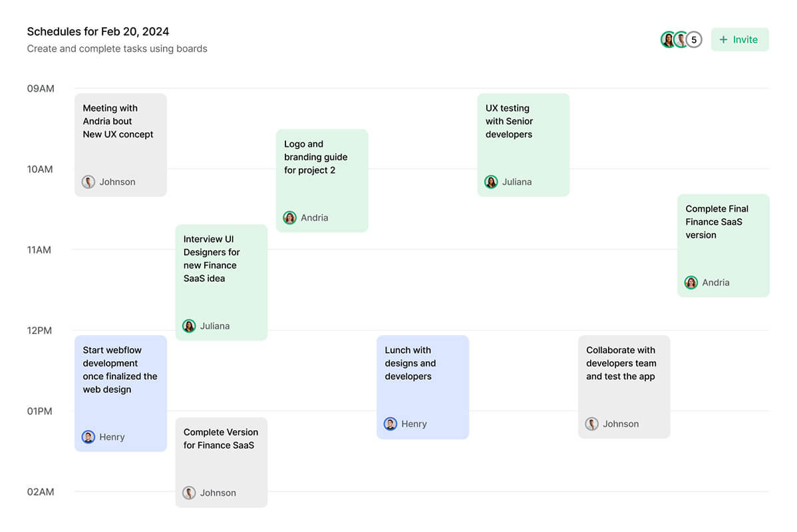This screenshot has height=532, width=797.
Task: Click Johnson's name on Collaborate card
Action: coord(621,424)
